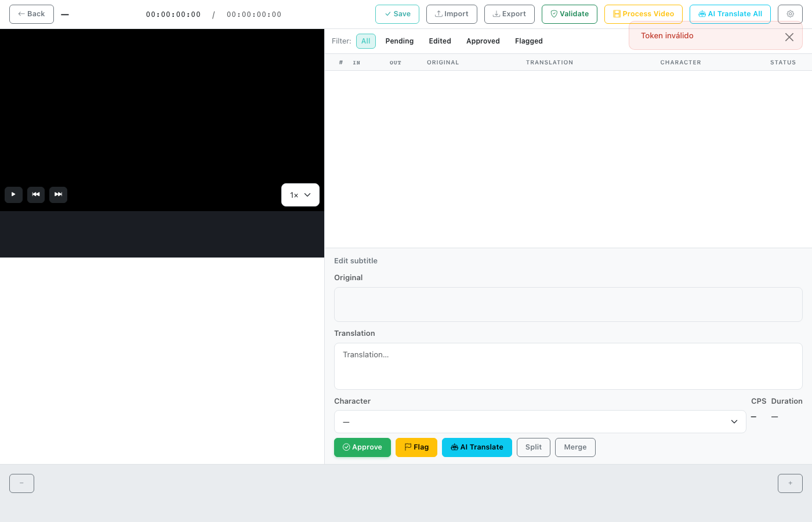812x522 pixels.
Task: Open the Character dropdown
Action: tap(540, 422)
